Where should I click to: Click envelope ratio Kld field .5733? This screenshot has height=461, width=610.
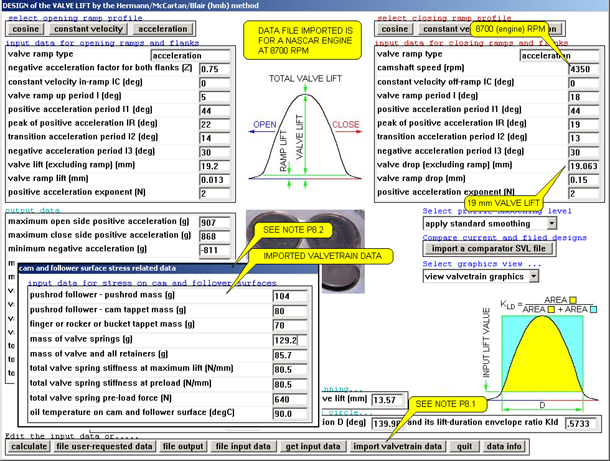581,424
